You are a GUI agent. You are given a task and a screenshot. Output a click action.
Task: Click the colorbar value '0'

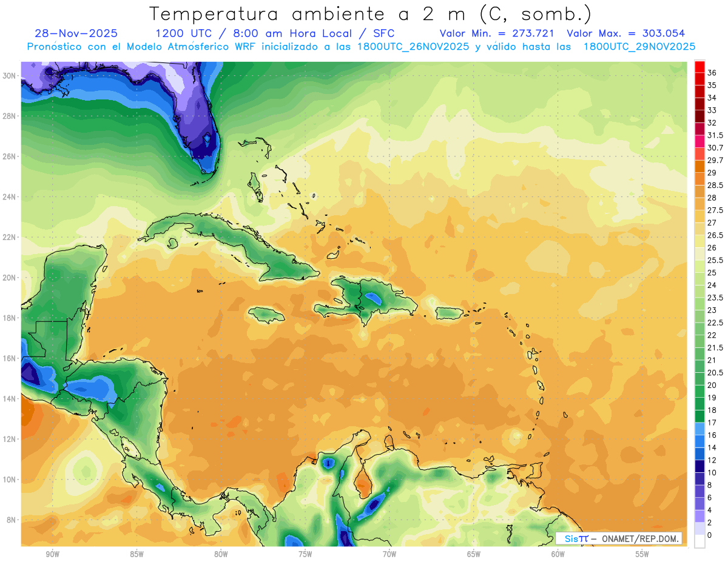click(710, 535)
